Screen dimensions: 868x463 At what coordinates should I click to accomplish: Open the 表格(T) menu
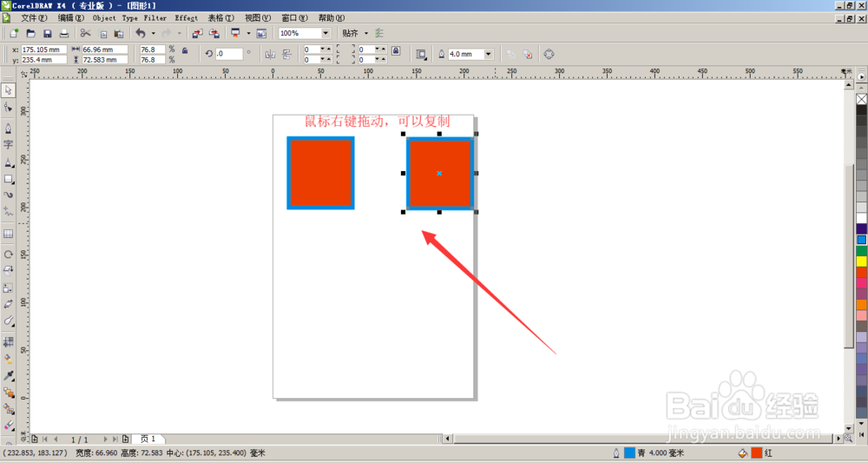click(220, 17)
